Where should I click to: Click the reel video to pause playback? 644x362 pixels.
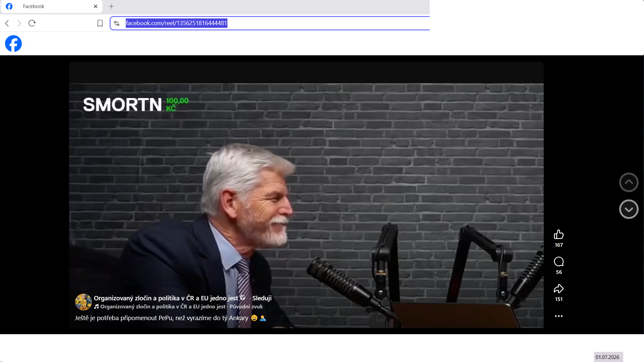306,194
